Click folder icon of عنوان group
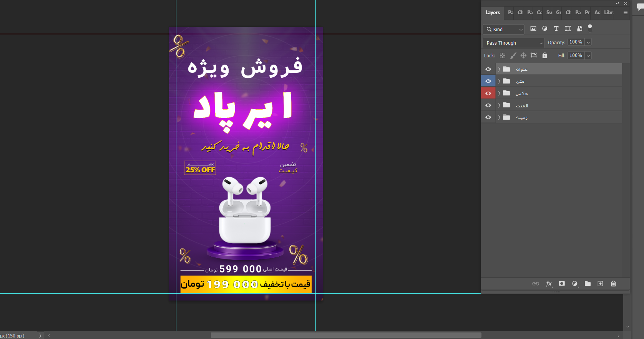The image size is (644, 339). coord(506,69)
